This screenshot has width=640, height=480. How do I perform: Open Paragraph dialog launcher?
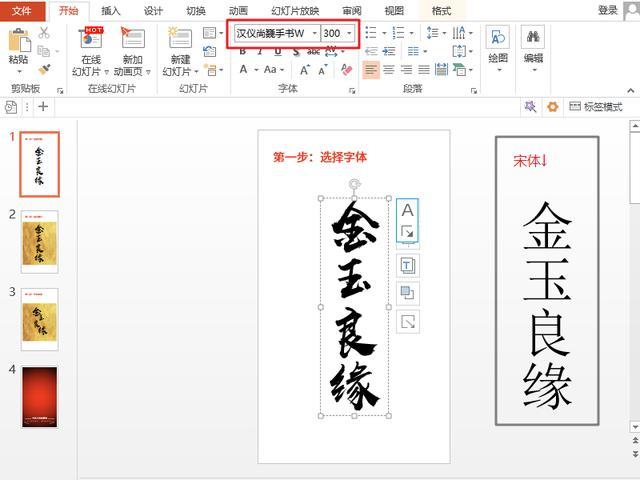(474, 91)
